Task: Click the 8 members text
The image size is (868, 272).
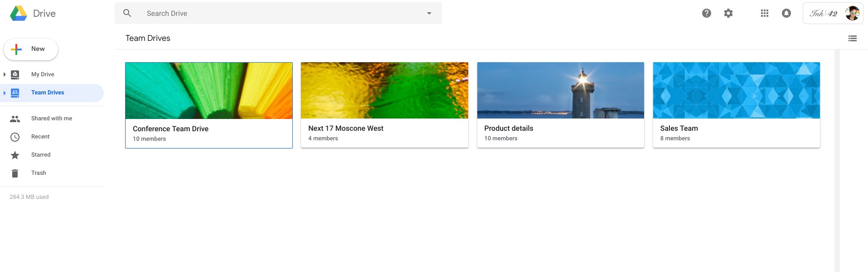Action: click(x=675, y=138)
